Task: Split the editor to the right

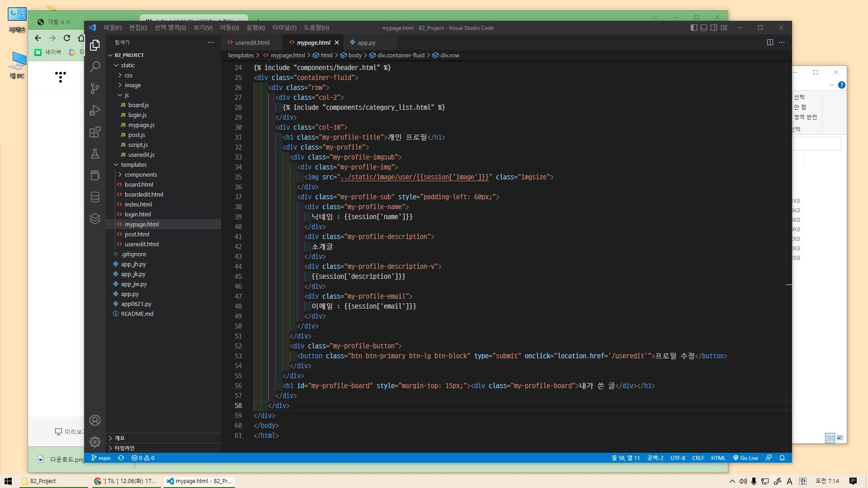Action: coord(770,42)
